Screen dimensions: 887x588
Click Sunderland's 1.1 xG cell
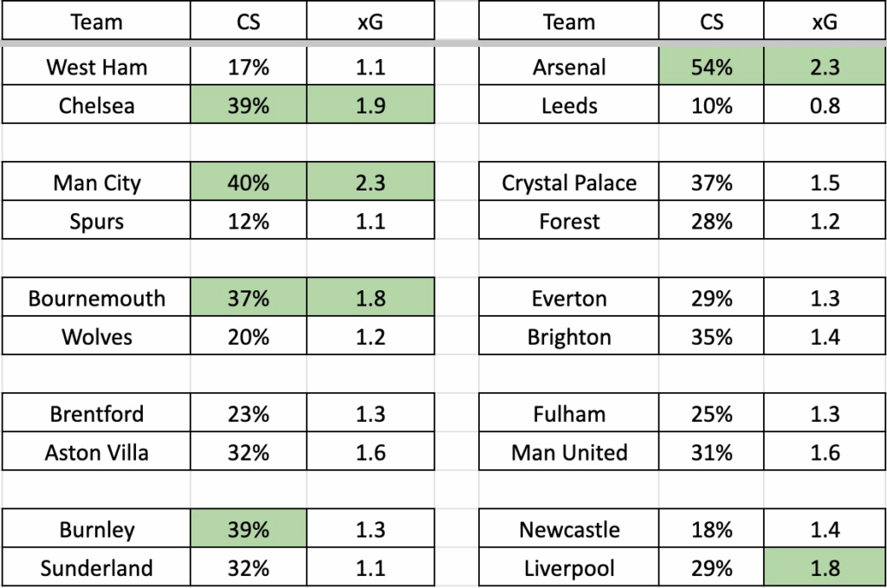click(x=371, y=566)
